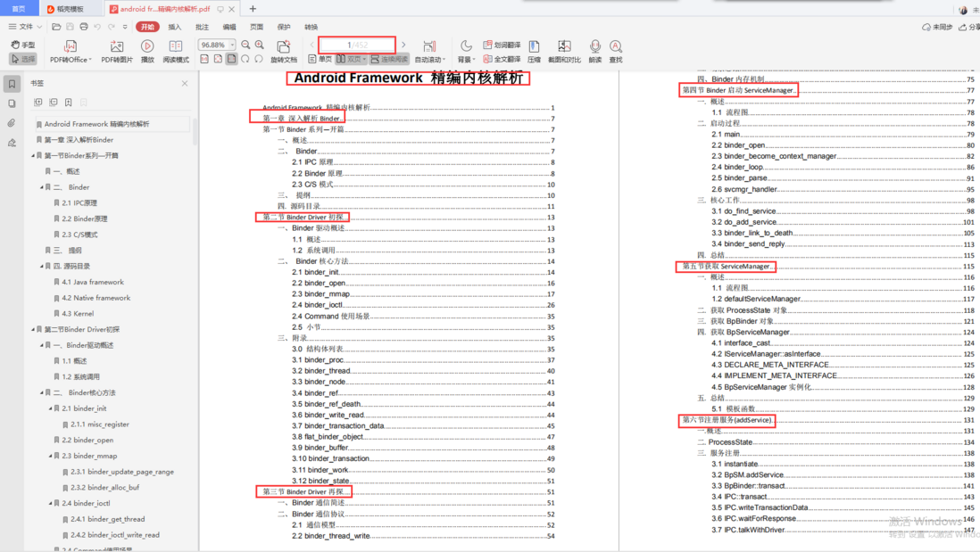Switch to 单页 single page view

320,60
